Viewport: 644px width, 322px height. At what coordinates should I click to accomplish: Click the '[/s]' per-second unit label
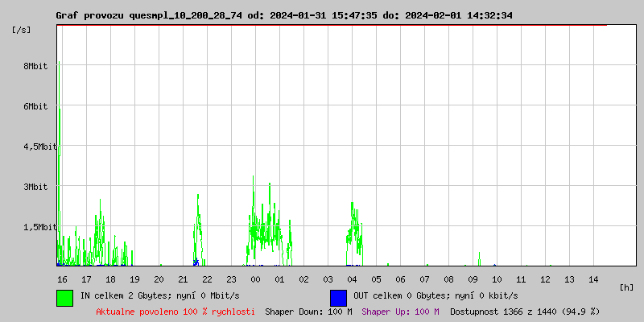coord(22,30)
